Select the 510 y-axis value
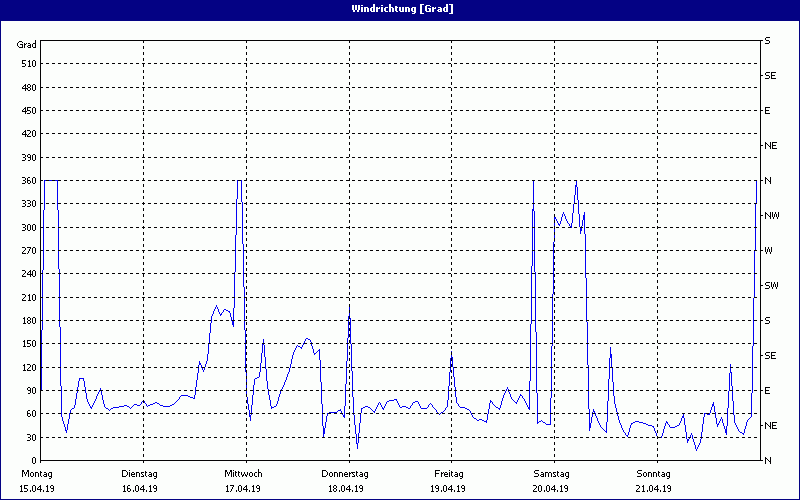 pos(29,64)
